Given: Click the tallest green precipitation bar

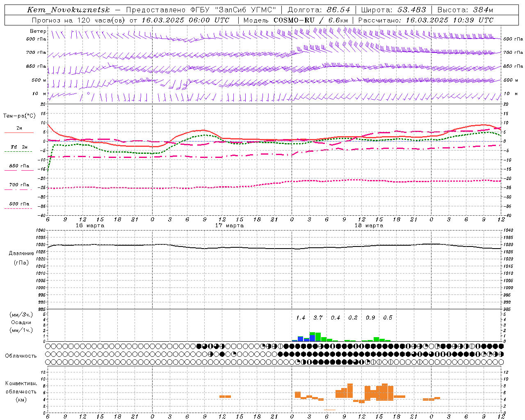Looking at the screenshot, I should pyautogui.click(x=312, y=337).
